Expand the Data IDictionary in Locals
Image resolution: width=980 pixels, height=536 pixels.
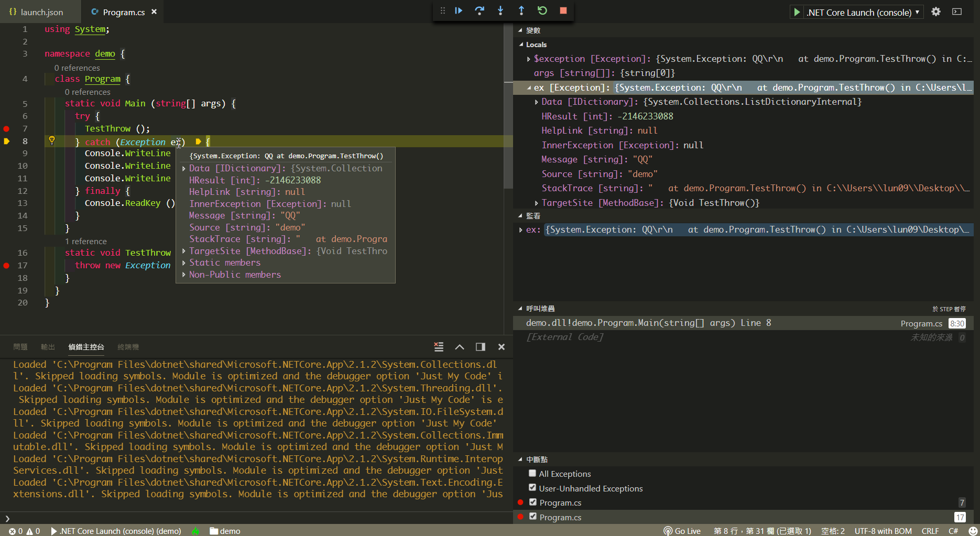tap(536, 102)
